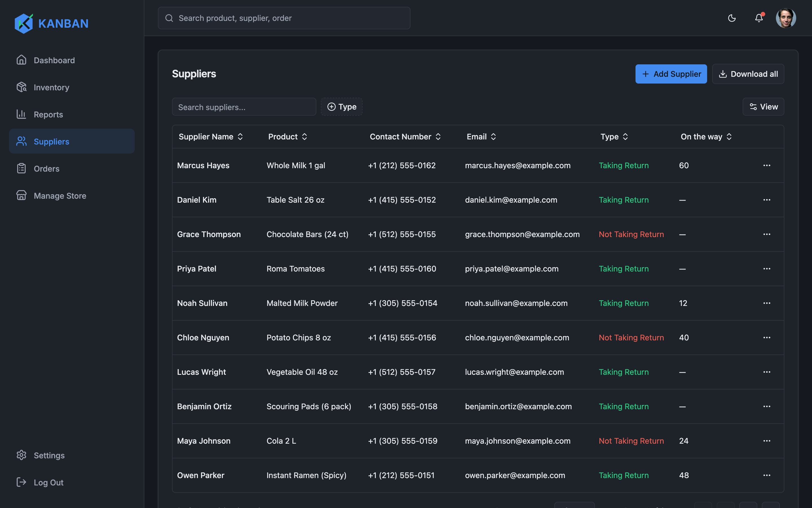Open row actions for Daniel Kim
812x508 pixels.
coord(767,200)
